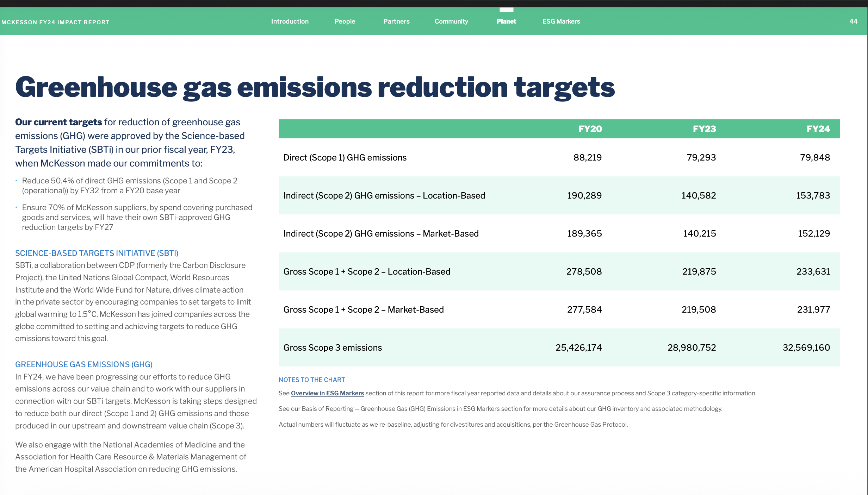Click the 'Our current targets' bold text
Image resolution: width=868 pixels, height=495 pixels.
click(x=58, y=122)
